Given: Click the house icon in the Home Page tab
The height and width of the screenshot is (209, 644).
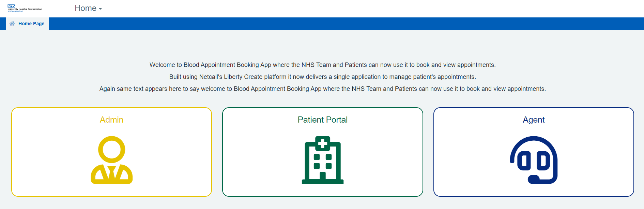Looking at the screenshot, I should pyautogui.click(x=12, y=24).
